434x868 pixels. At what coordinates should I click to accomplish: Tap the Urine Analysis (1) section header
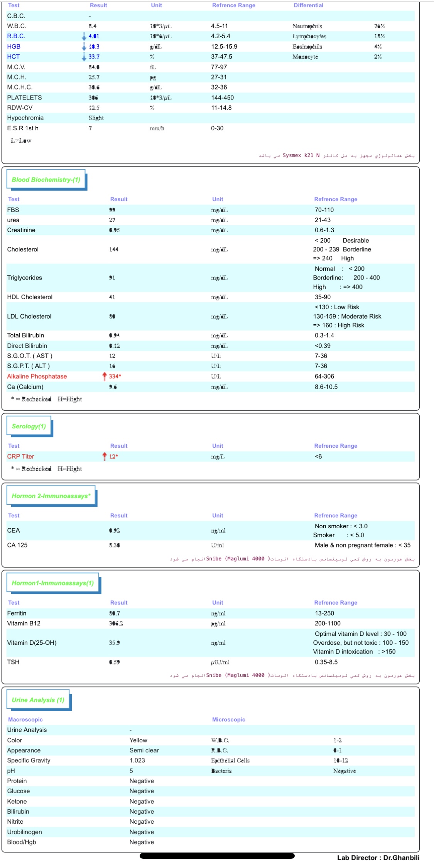(38, 700)
